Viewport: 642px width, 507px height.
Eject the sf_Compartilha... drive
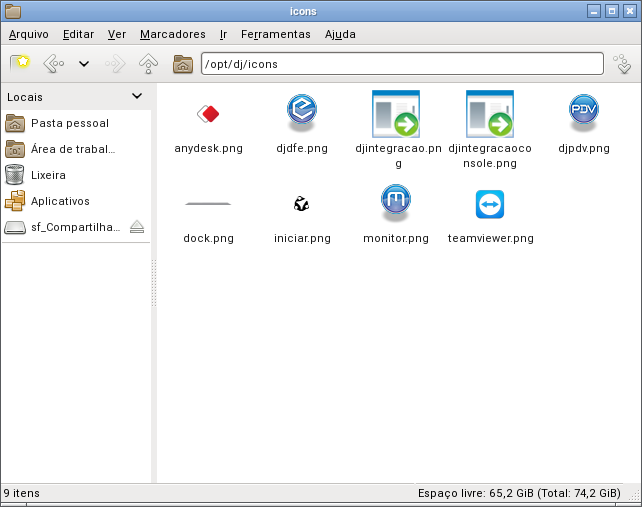coord(137,227)
